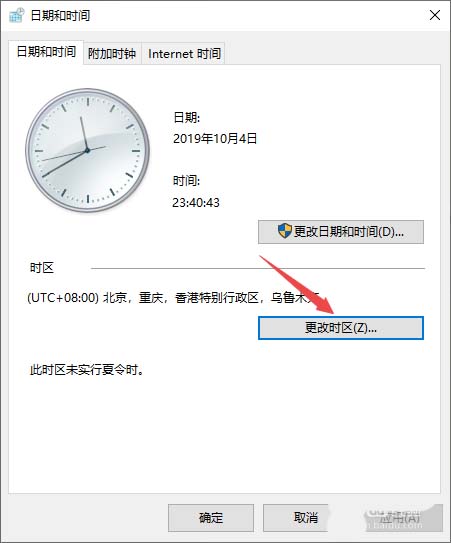Switch to the 附加时钟 tab
This screenshot has width=451, height=543.
click(x=112, y=54)
